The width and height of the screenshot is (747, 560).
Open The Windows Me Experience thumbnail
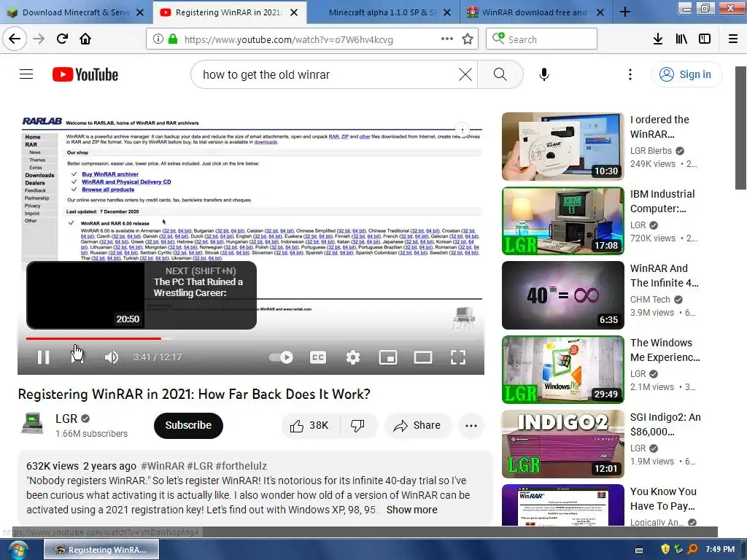(x=562, y=370)
